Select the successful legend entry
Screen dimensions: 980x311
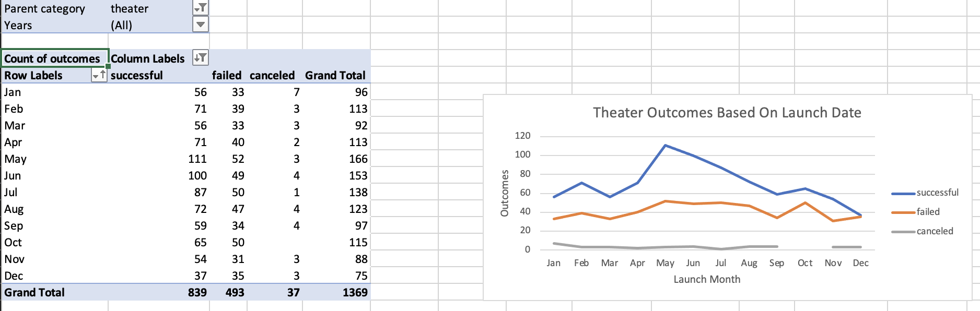(925, 193)
